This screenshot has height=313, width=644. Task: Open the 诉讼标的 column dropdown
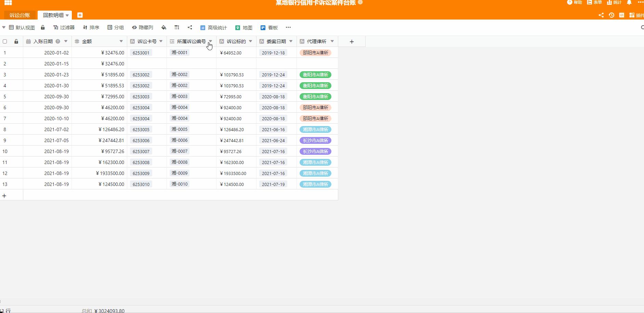tap(250, 41)
